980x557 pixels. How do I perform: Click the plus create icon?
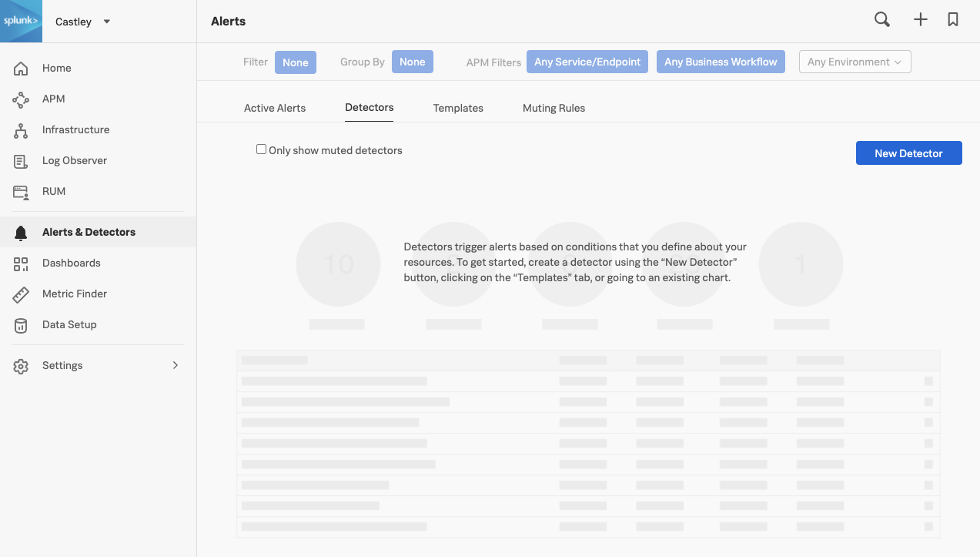click(920, 20)
